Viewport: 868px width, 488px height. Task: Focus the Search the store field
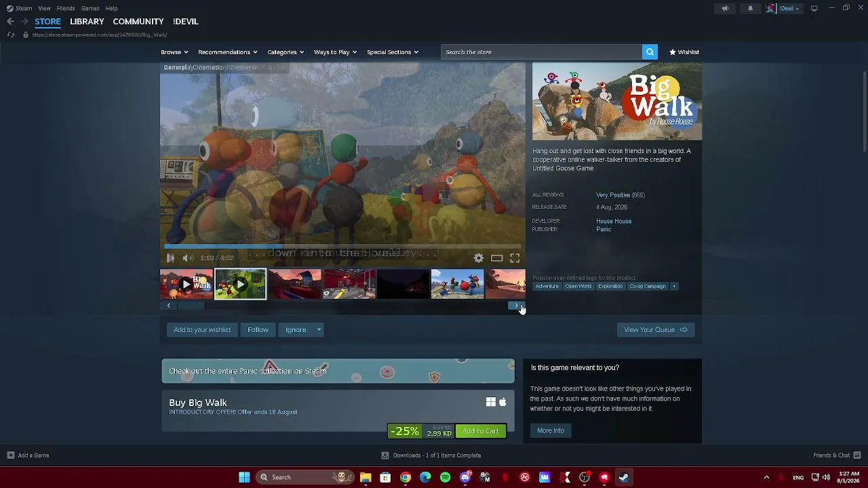click(x=541, y=52)
